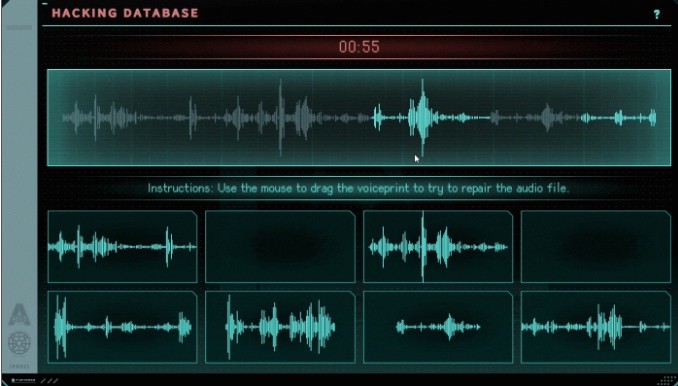Click the bracketed code label under sidebar emblem
Image resolution: width=678 pixels, height=386 pixels.
(19, 367)
